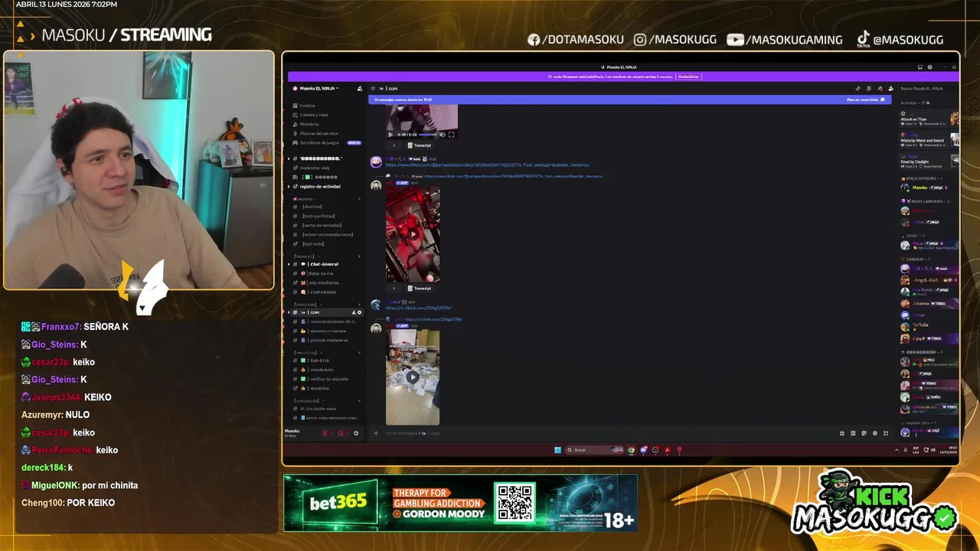The width and height of the screenshot is (980, 551).
Task: Open the emoji picker icon
Action: point(875,433)
